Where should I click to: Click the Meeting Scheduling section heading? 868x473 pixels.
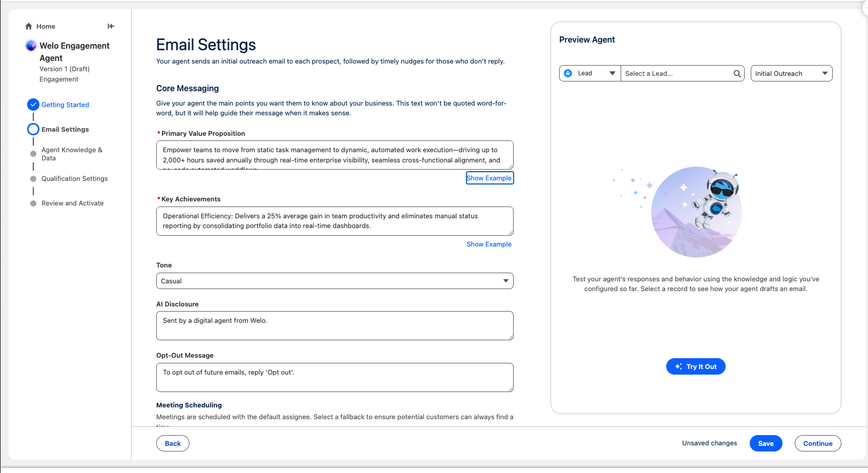point(189,405)
